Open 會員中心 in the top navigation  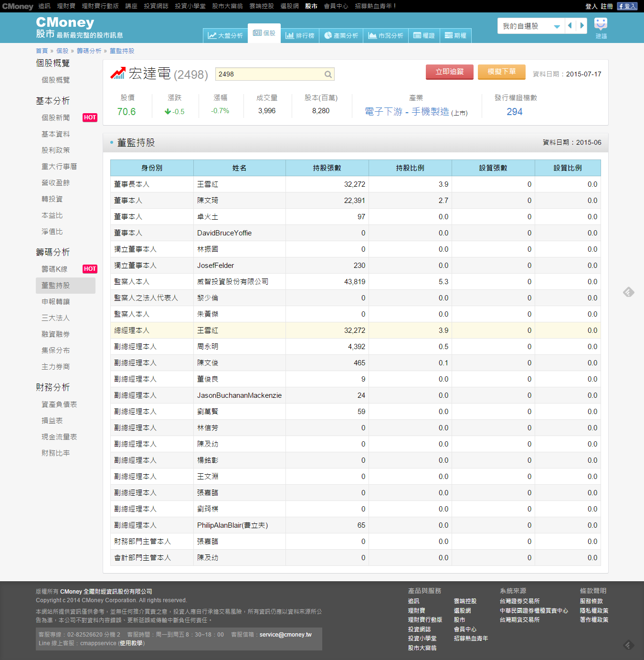pyautogui.click(x=336, y=6)
